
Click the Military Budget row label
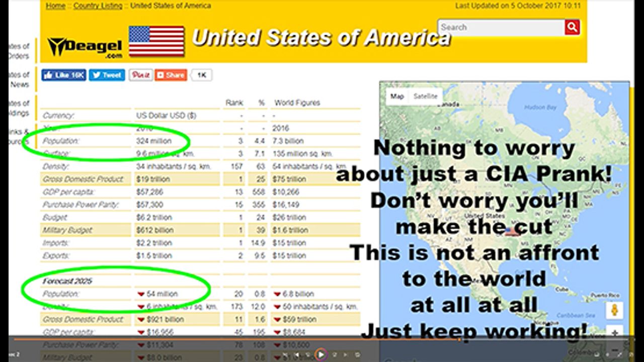click(x=67, y=230)
